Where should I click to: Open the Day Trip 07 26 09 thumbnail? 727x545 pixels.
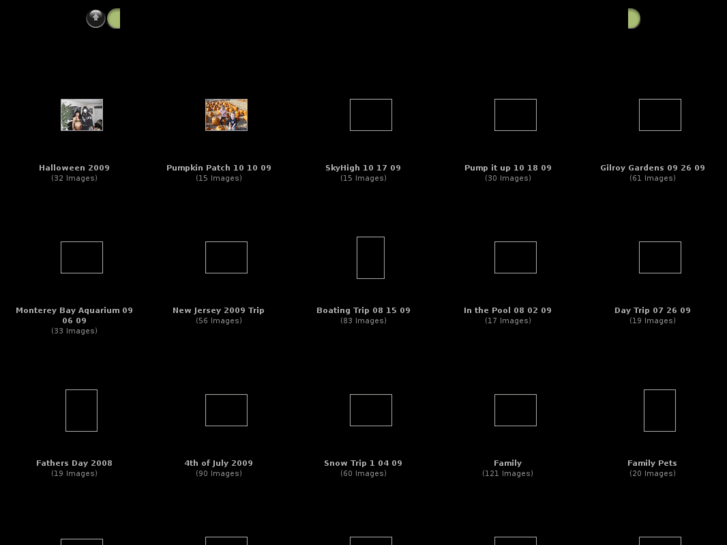pyautogui.click(x=660, y=257)
